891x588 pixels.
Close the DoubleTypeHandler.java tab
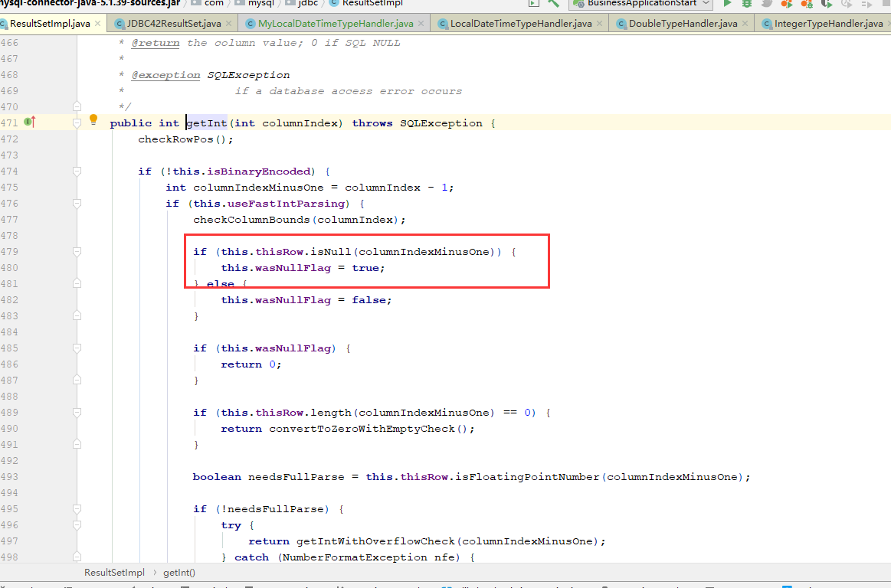[x=745, y=24]
